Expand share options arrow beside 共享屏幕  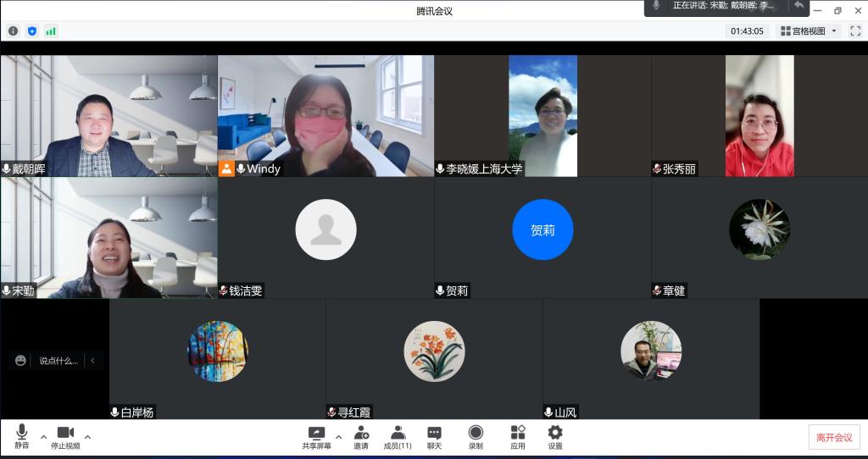(x=338, y=437)
